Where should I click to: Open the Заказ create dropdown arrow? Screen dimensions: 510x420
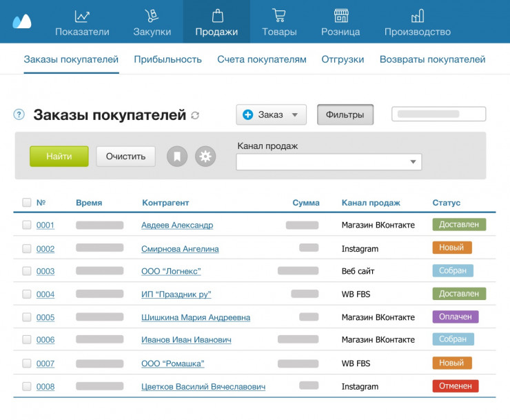click(294, 115)
